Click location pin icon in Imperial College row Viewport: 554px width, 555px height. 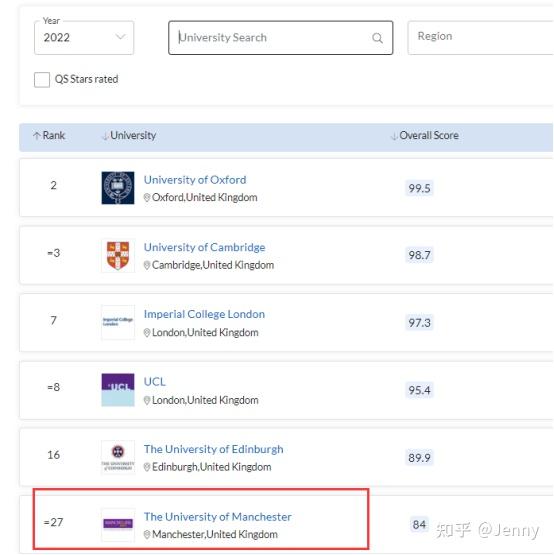tap(147, 333)
